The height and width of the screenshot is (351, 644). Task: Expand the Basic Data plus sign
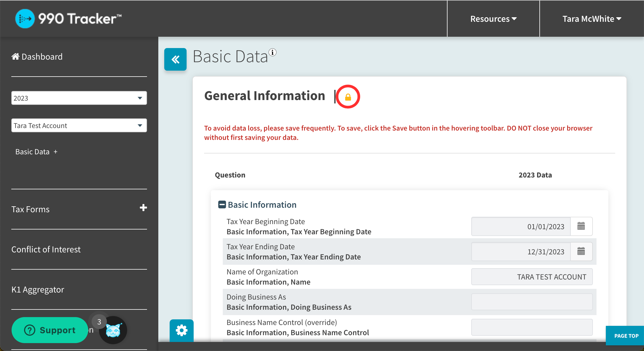(55, 152)
